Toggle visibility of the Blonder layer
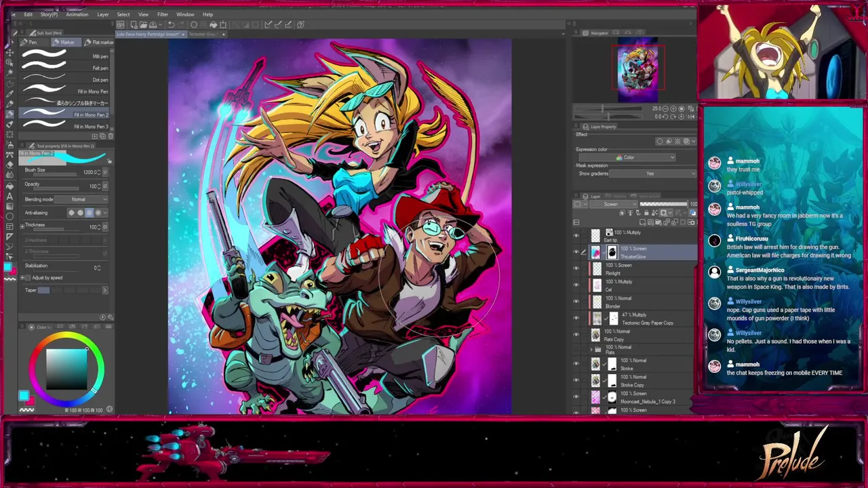 tap(576, 302)
